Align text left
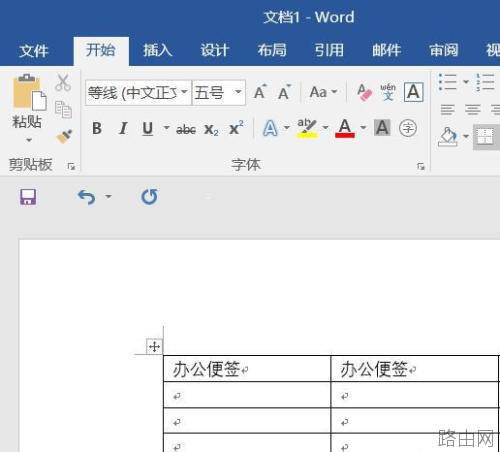The width and height of the screenshot is (500, 452). tap(447, 110)
